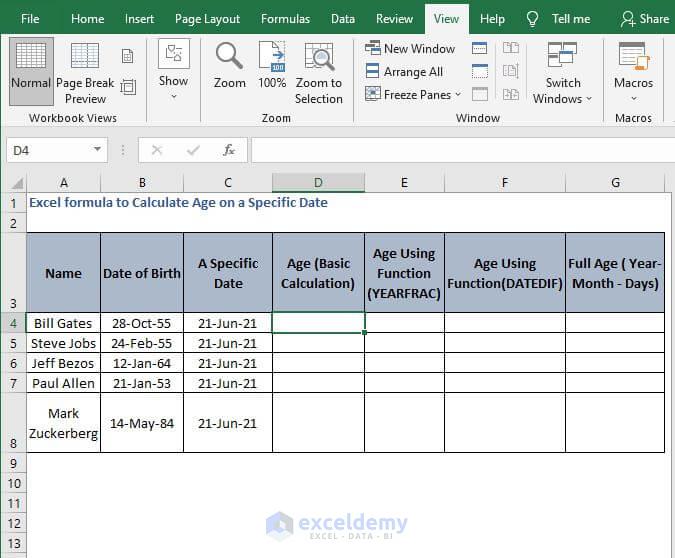Switch to the Page Layout tab

(x=207, y=19)
